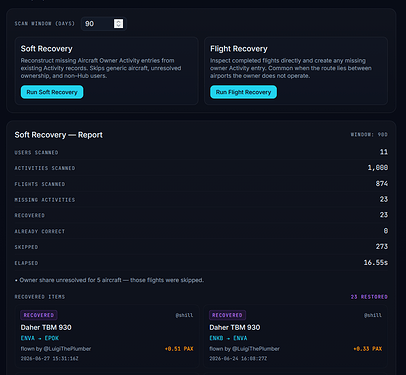Viewport: 406px width, 375px height.
Task: Select the Soft Recovery card heading
Action: click(46, 49)
